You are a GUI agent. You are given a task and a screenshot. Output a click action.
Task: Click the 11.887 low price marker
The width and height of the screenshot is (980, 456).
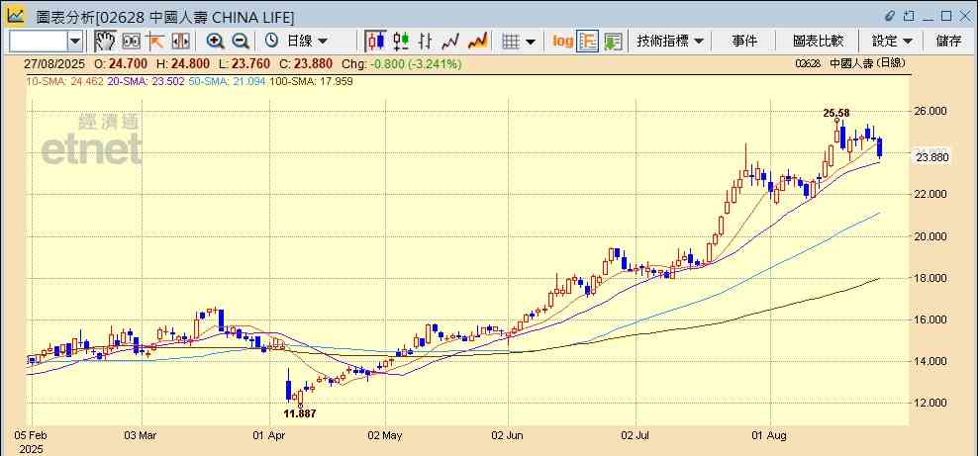tap(300, 413)
